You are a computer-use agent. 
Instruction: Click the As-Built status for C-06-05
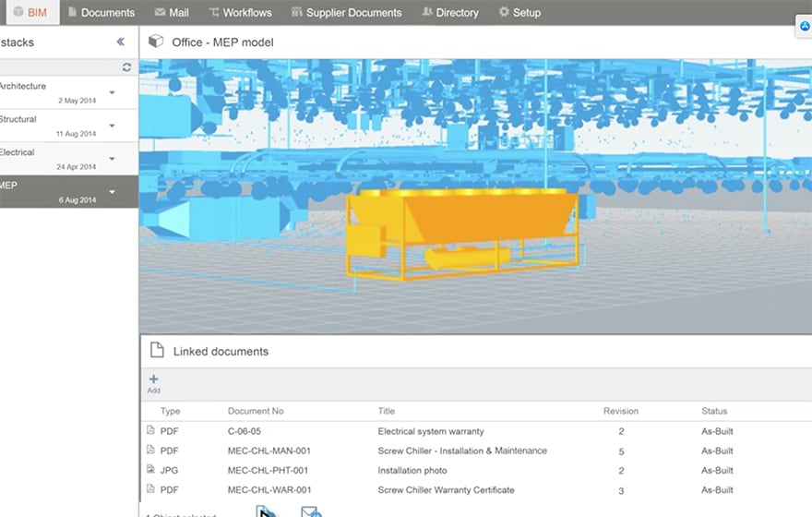pos(717,431)
